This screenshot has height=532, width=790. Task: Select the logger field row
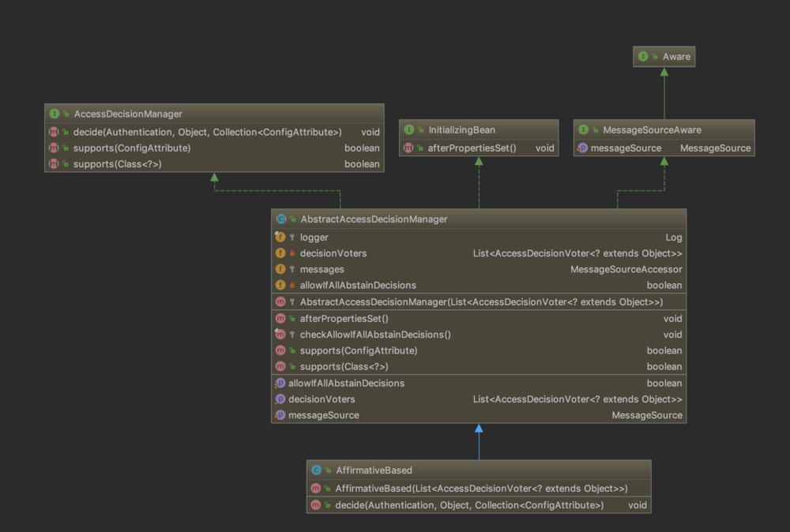pos(479,237)
